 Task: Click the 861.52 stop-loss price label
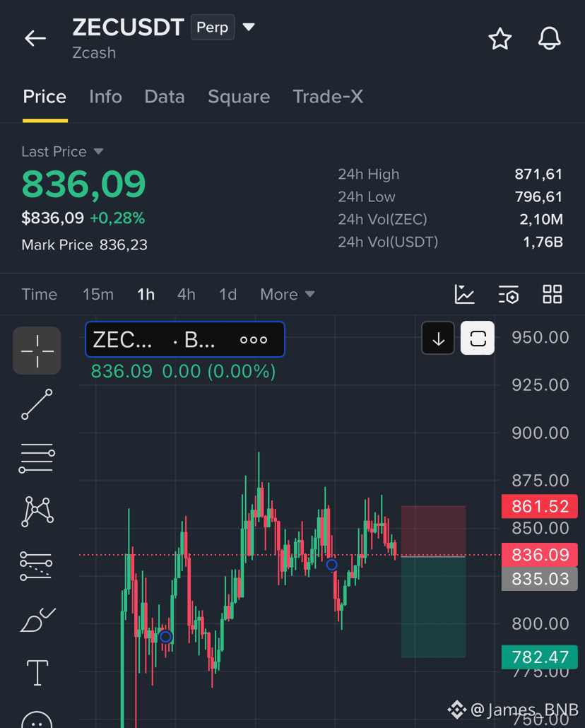tap(540, 506)
